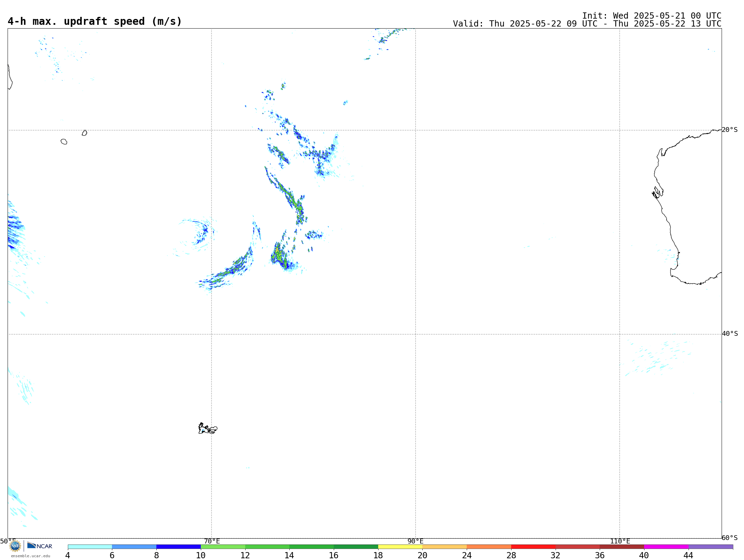Click the '4-h max. updraft speed (m/s)' title
744x560 pixels.
[x=95, y=21]
